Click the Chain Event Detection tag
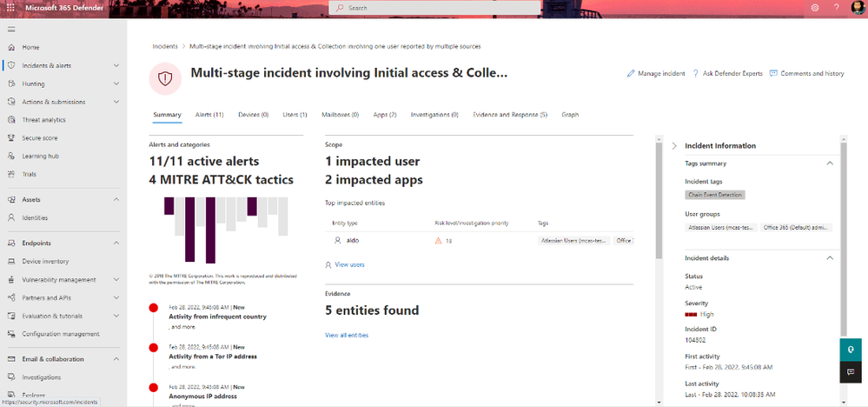868x407 pixels. [715, 195]
